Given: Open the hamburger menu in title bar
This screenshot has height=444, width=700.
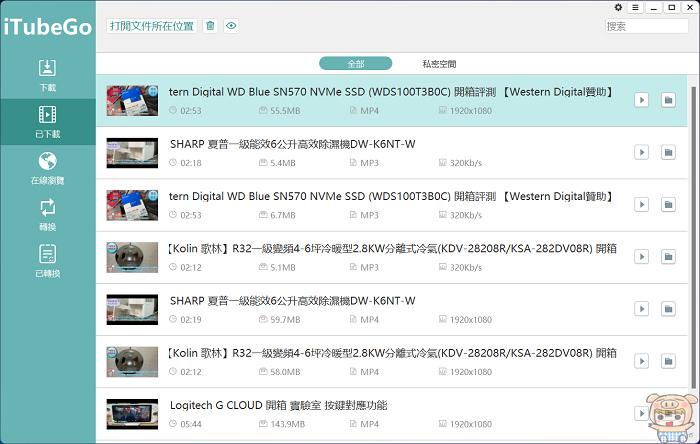Looking at the screenshot, I should 635,7.
